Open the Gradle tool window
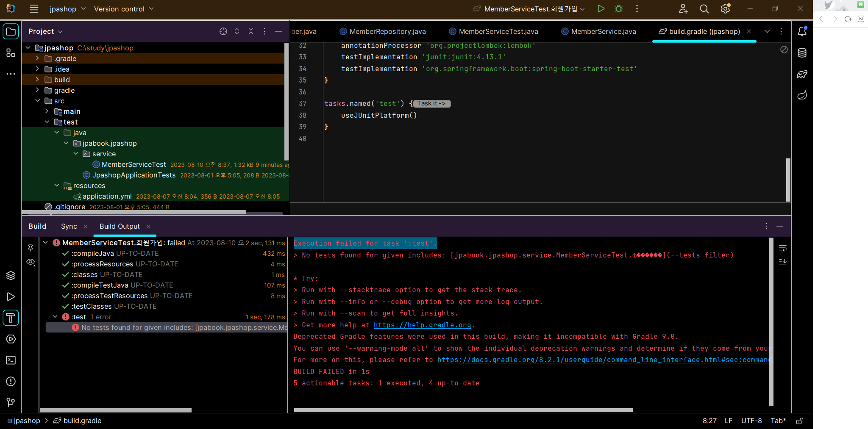Image resolution: width=868 pixels, height=429 pixels. click(x=802, y=74)
